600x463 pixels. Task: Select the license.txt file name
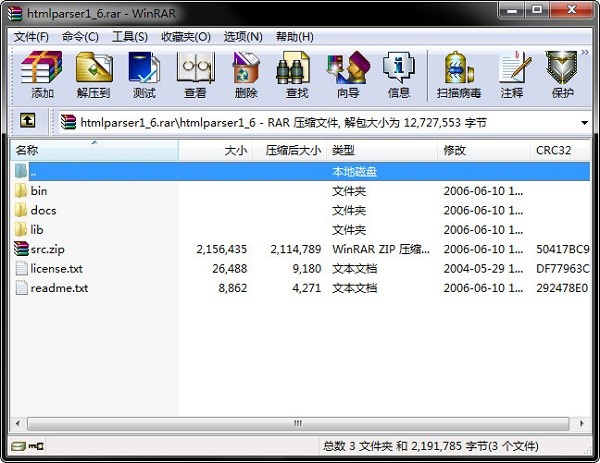pyautogui.click(x=56, y=269)
